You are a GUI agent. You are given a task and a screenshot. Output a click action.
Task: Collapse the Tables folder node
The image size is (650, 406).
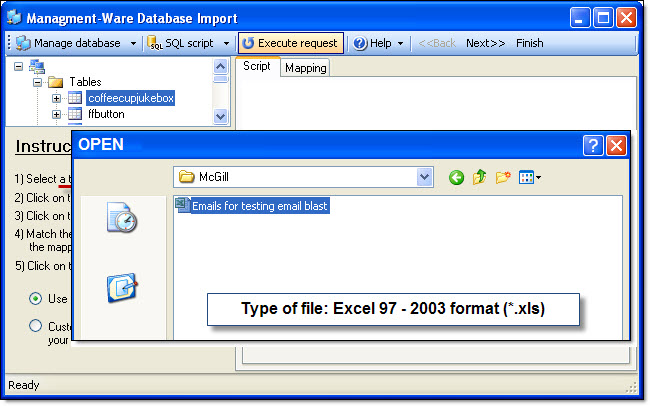(38, 83)
